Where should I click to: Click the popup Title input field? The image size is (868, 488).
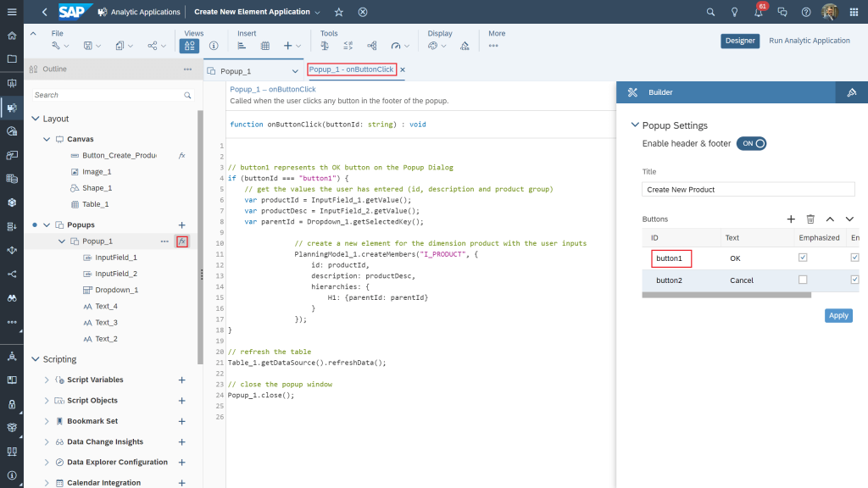[x=748, y=189]
